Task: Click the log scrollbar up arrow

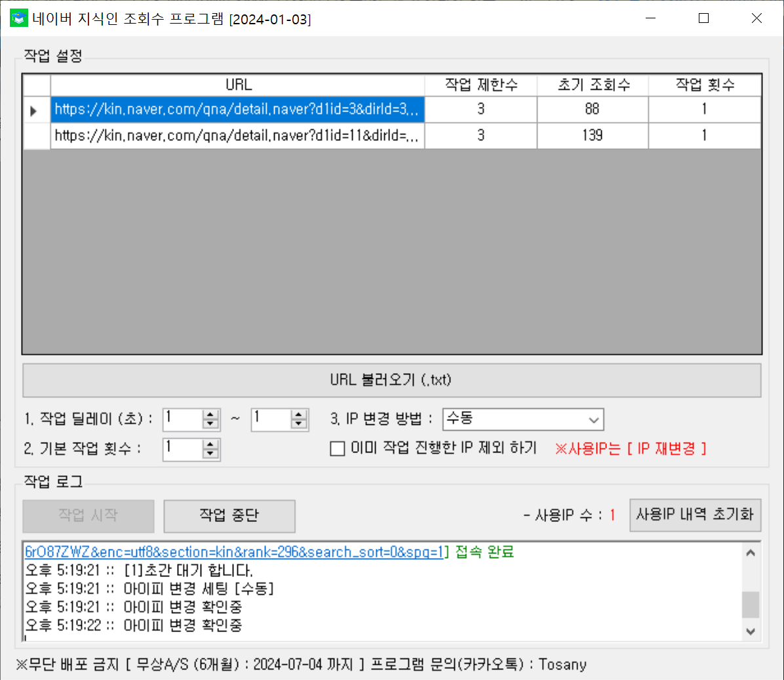Action: click(751, 553)
